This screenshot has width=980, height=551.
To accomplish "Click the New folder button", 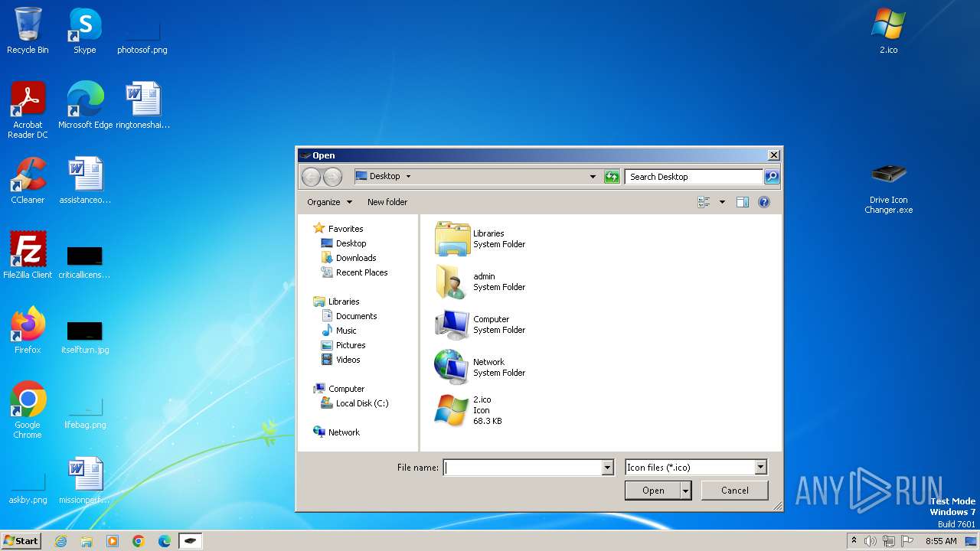I will 387,202.
